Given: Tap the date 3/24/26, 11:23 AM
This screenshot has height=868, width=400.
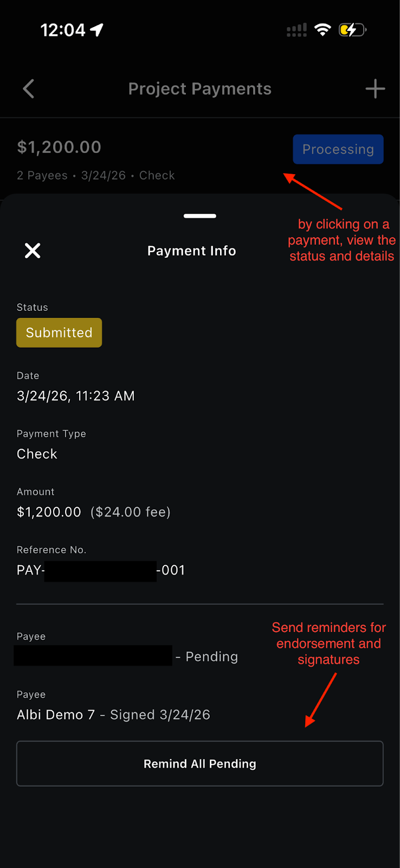Looking at the screenshot, I should (x=75, y=396).
